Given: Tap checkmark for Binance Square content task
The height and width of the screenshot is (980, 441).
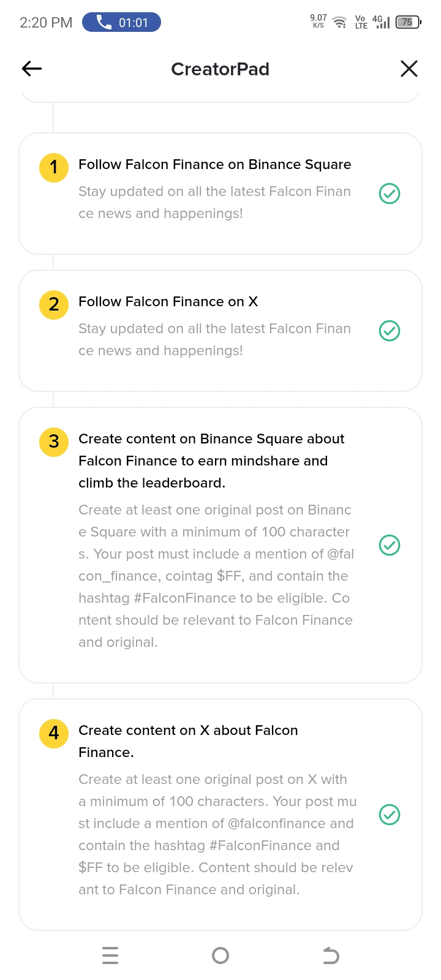Looking at the screenshot, I should pos(390,545).
